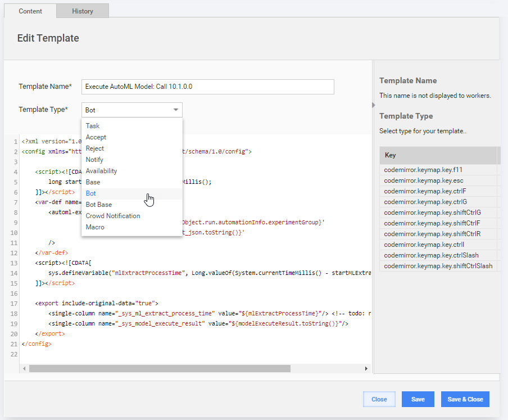Click the _sys_model_execute_result code line
Viewport: 508px width, 420px height.
pyautogui.click(x=198, y=324)
